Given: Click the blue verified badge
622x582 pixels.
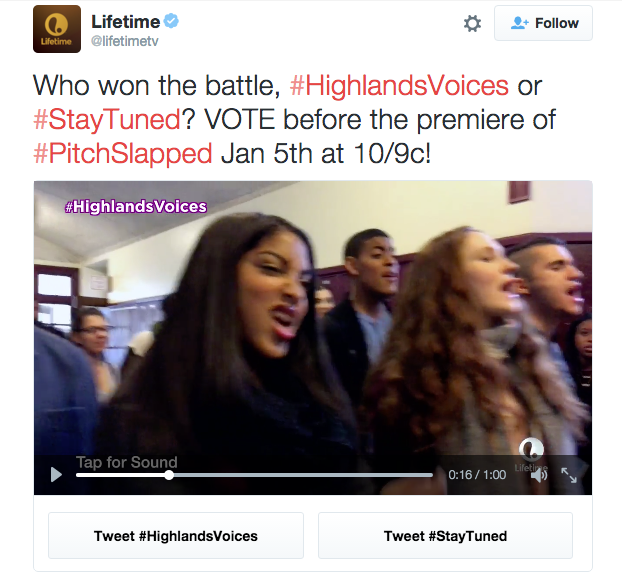Looking at the screenshot, I should pos(171,21).
